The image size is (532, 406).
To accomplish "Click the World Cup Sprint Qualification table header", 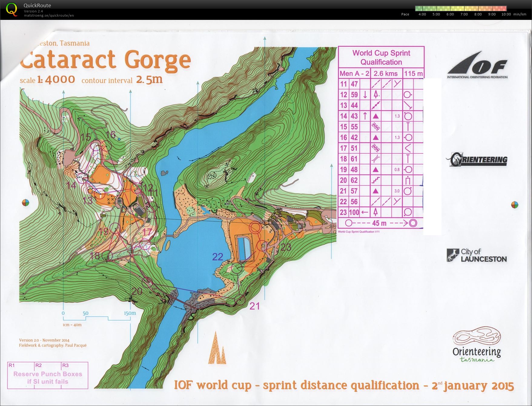I will pos(381,57).
